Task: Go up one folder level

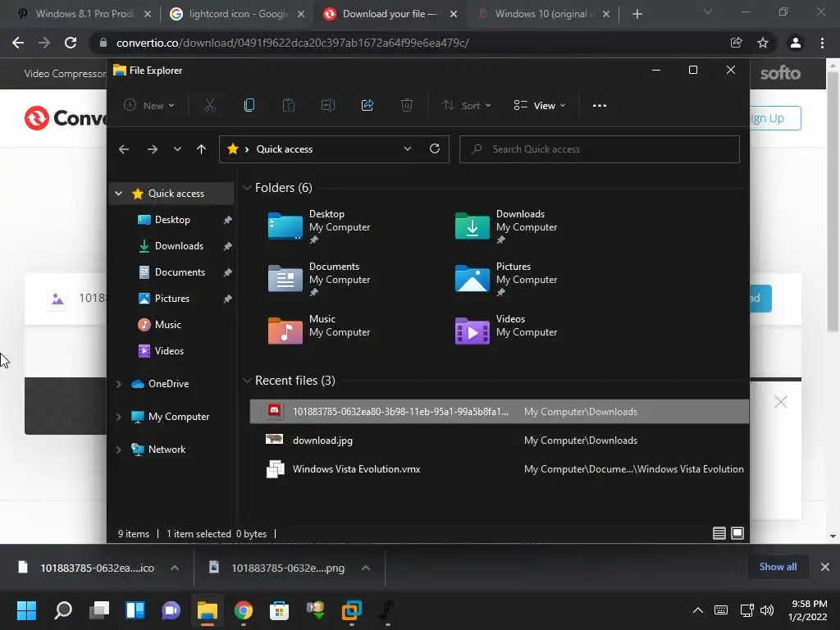Action: coord(202,149)
